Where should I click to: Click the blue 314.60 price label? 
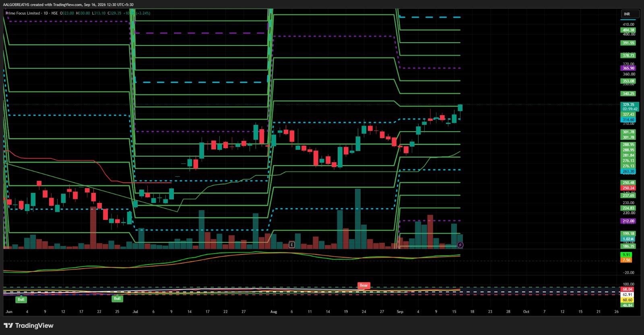(628, 120)
